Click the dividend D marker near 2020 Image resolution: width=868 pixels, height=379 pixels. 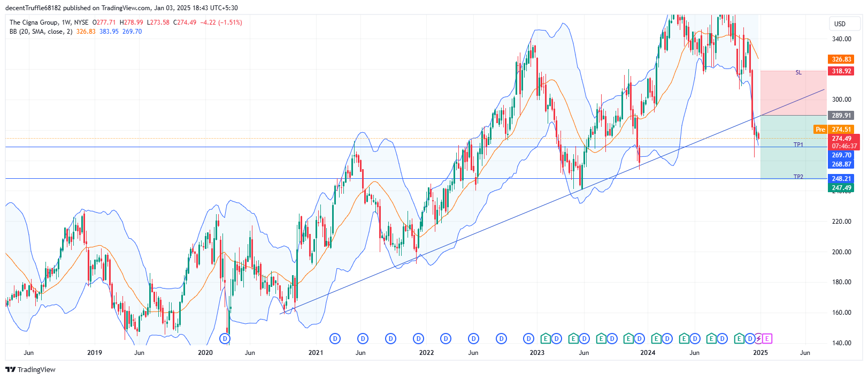point(225,338)
